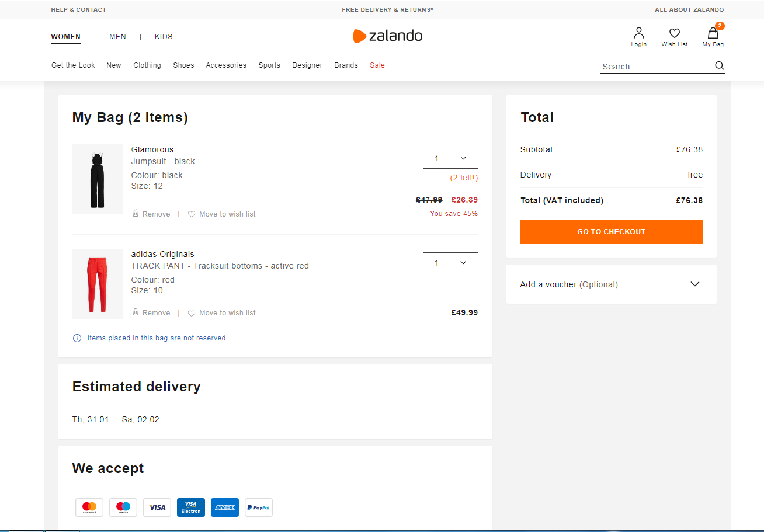The image size is (764, 532).
Task: Click the Delivery free value
Action: click(695, 175)
